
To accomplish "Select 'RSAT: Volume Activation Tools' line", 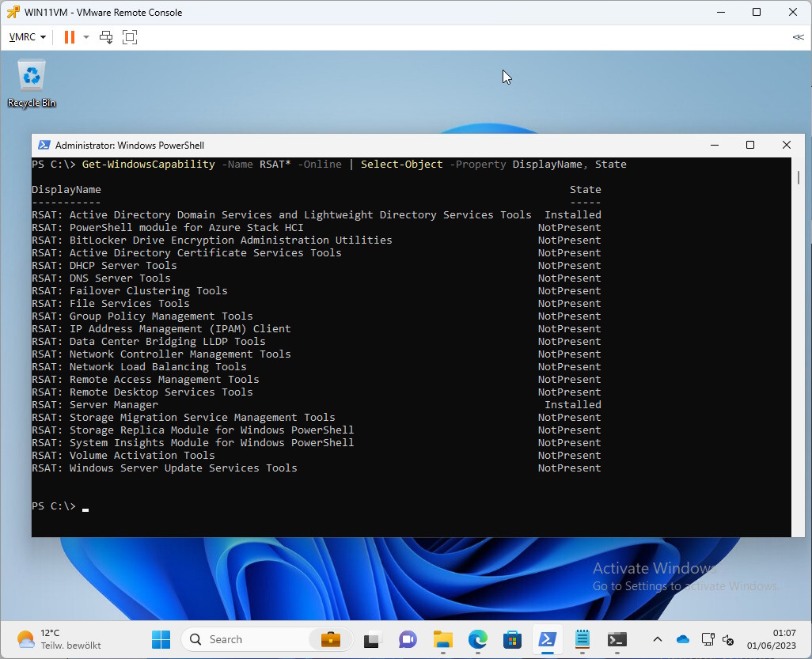I will (x=123, y=456).
